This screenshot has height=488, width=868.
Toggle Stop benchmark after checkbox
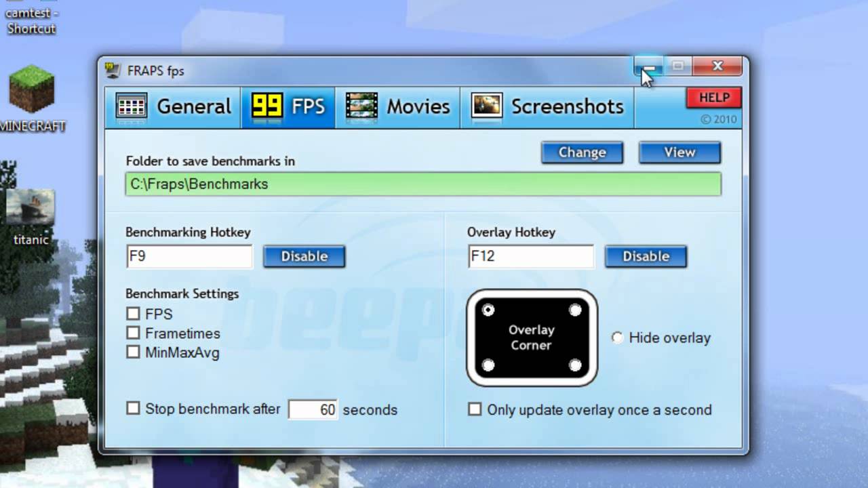click(133, 408)
